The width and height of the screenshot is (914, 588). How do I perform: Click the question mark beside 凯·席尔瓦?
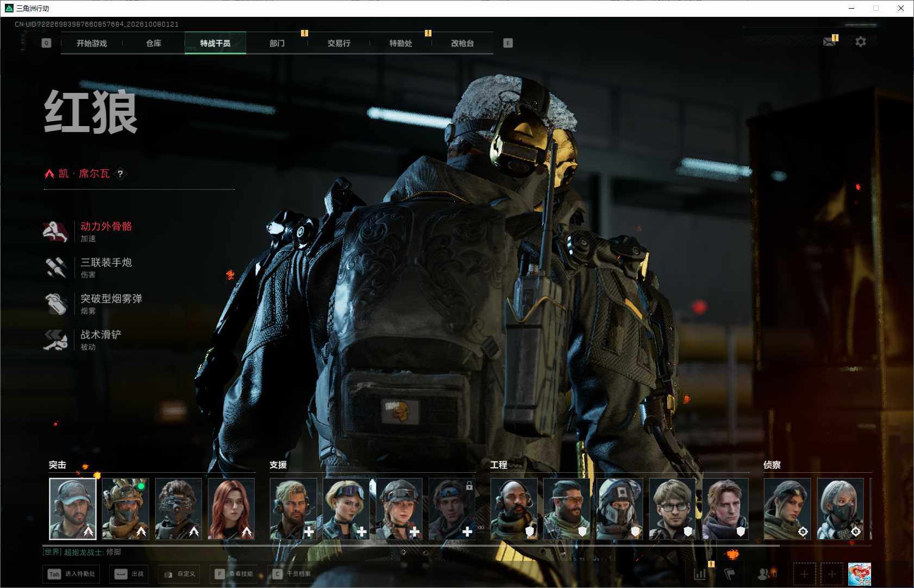(x=120, y=174)
